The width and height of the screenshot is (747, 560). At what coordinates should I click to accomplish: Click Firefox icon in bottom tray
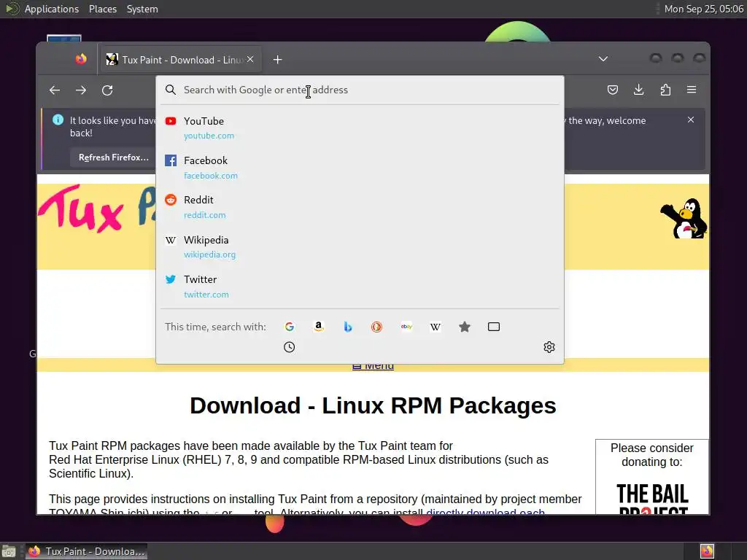click(x=707, y=551)
